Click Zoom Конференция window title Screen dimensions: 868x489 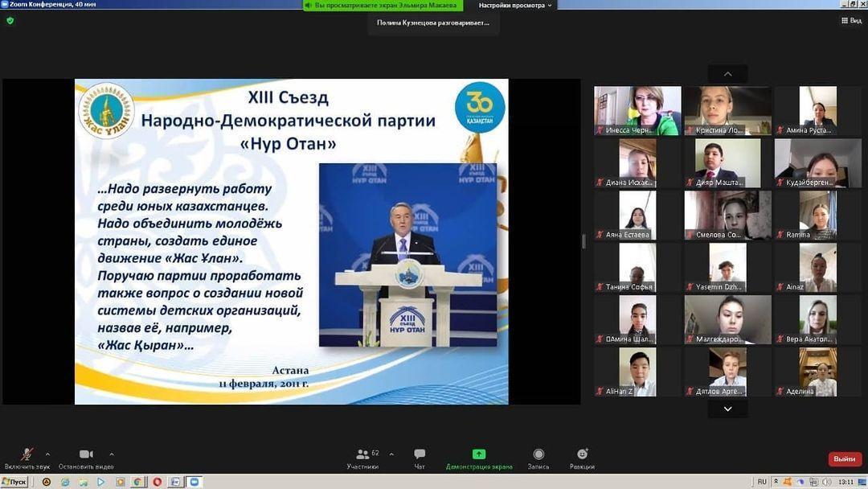click(x=53, y=5)
